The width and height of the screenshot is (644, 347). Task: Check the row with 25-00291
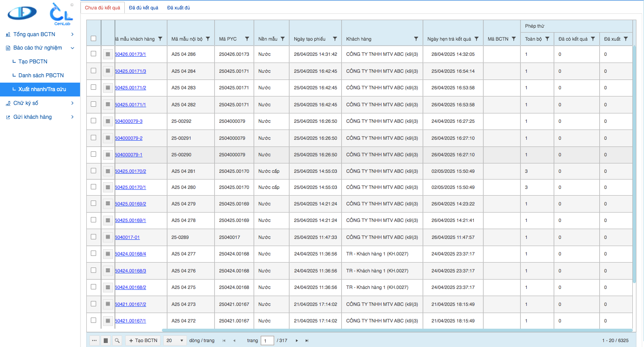(x=93, y=138)
